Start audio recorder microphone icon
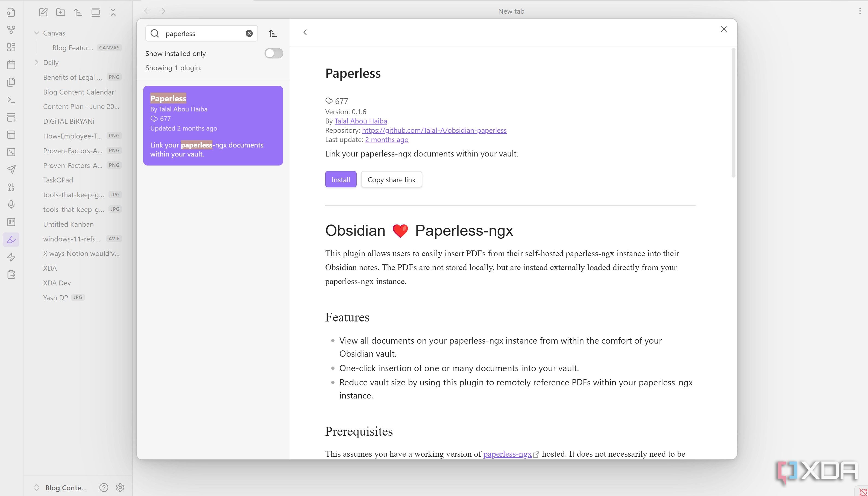Screen dimensions: 868x496 11,204
